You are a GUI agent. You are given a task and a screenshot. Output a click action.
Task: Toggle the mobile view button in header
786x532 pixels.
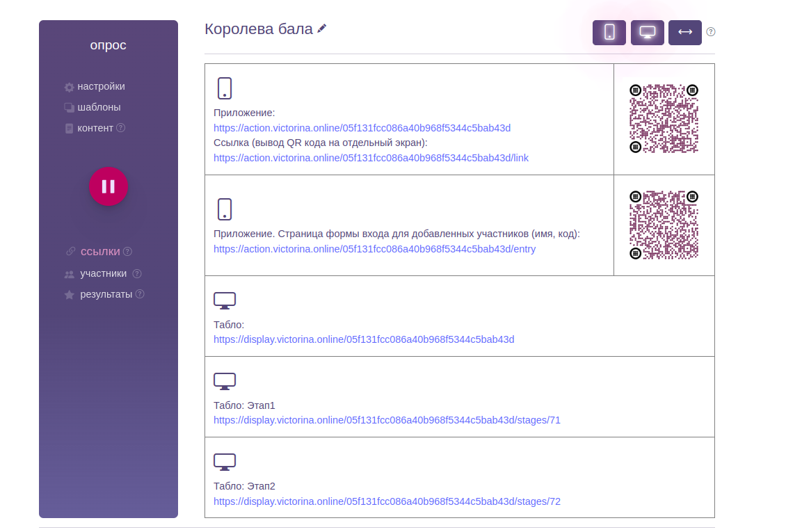[x=609, y=33]
